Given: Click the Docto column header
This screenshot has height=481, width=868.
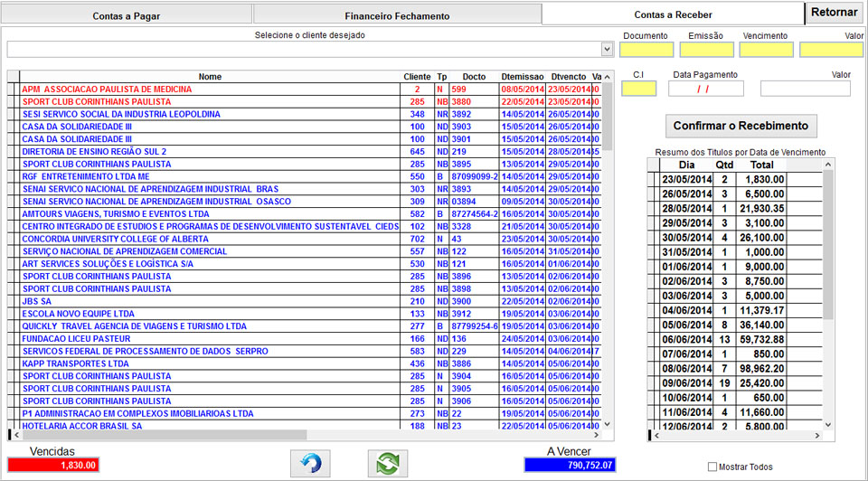Looking at the screenshot, I should coord(474,77).
